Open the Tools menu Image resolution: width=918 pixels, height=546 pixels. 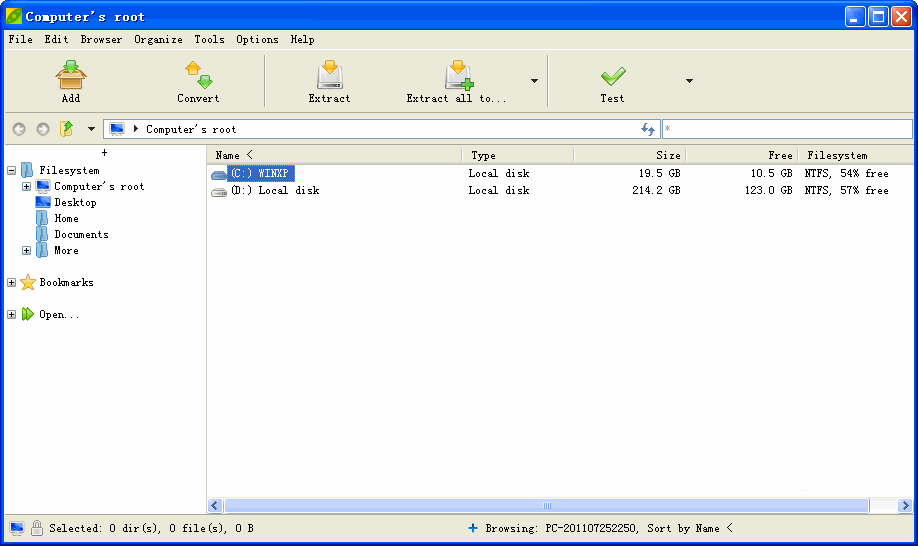tap(209, 40)
